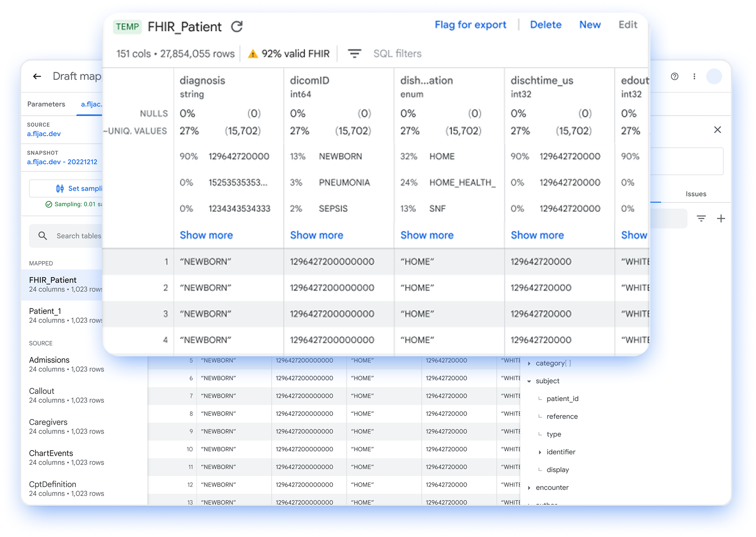Image resolution: width=756 pixels, height=537 pixels.
Task: Click row 1 "NEWBORN" diagnosis cell
Action: tap(205, 262)
